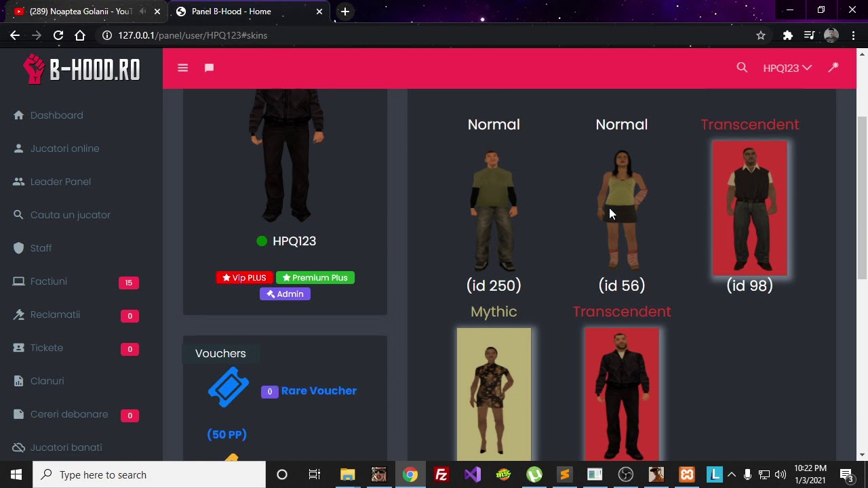Open the Chrome three-dot menu
Image resolution: width=868 pixels, height=488 pixels.
click(853, 35)
